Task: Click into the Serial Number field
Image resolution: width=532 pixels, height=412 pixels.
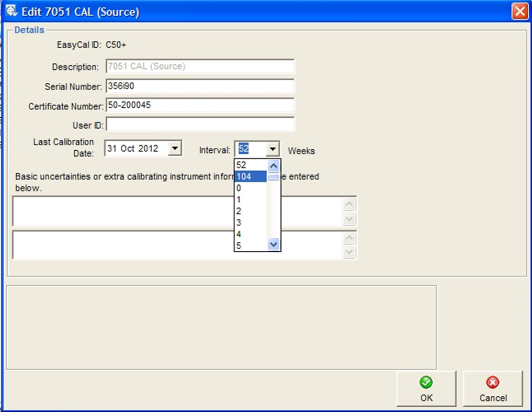Action: tap(200, 86)
